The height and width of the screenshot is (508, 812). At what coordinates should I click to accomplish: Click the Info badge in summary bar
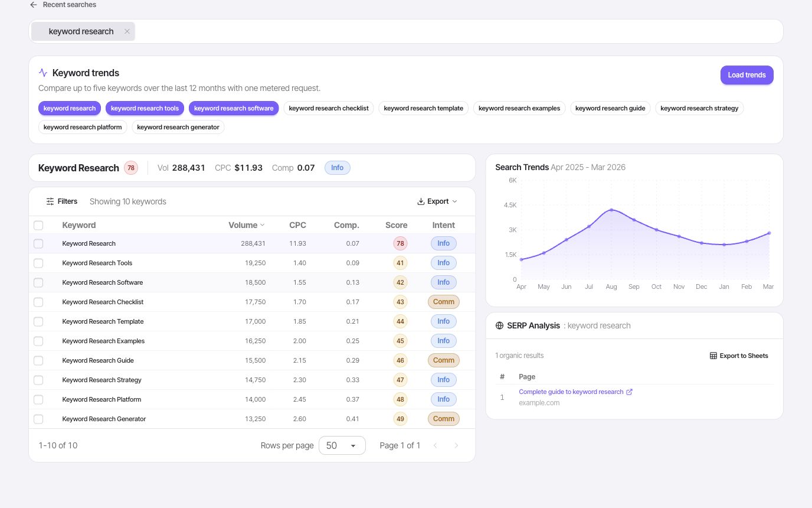(338, 168)
